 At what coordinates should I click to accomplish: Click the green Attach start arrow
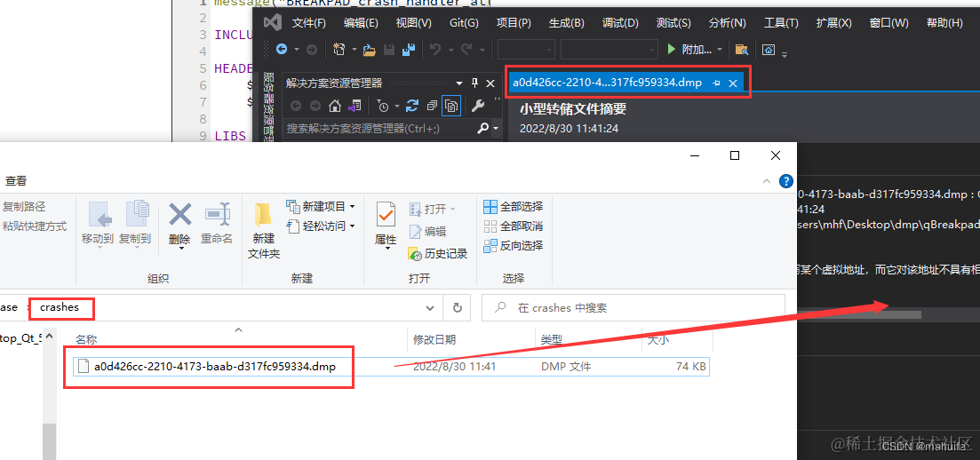671,50
